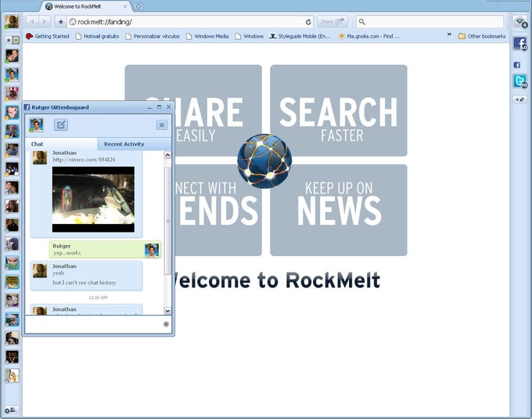Click the video thumbnail in the chat
This screenshot has height=419, width=532.
click(x=93, y=199)
